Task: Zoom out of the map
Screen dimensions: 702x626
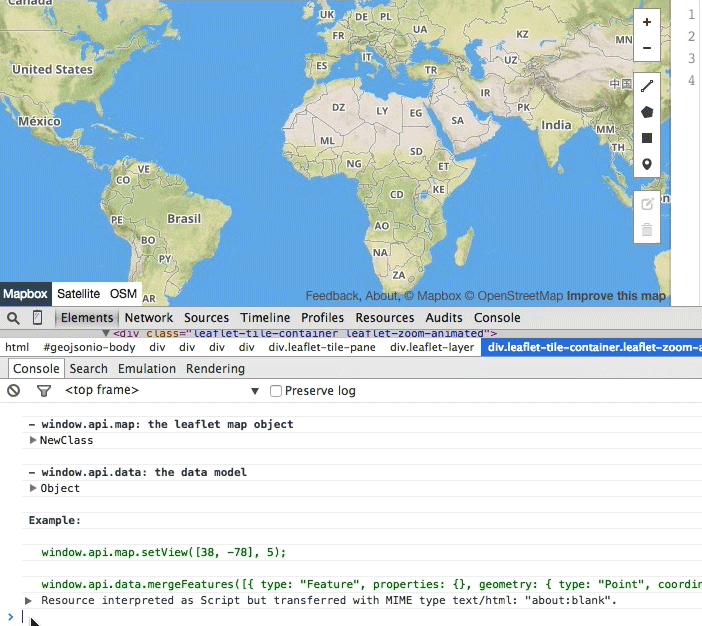Action: 646,48
